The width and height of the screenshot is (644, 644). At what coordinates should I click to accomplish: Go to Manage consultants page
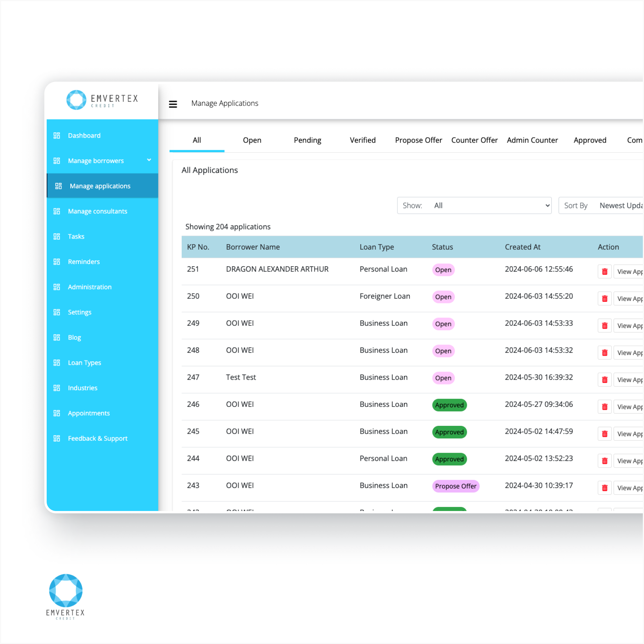102,211
